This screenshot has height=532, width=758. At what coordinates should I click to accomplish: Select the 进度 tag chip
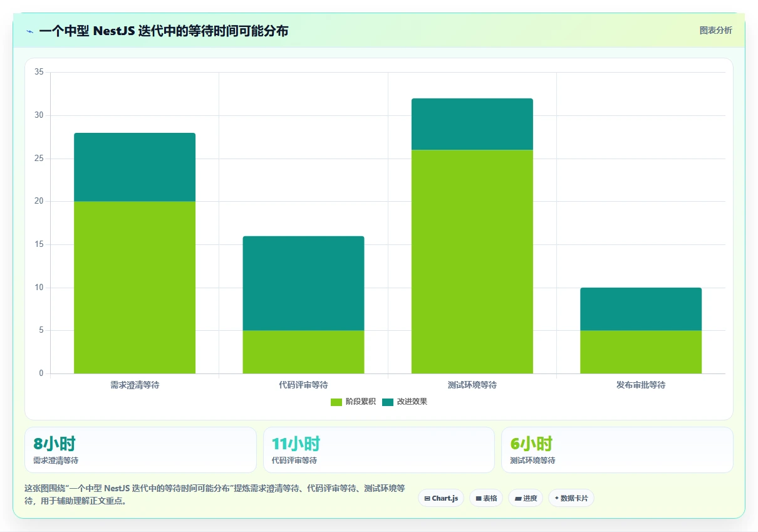(526, 498)
